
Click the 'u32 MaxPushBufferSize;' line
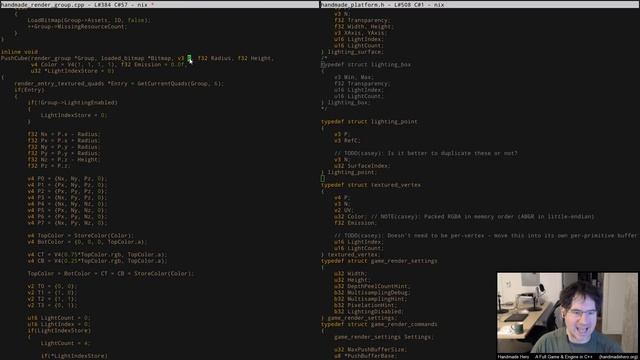click(x=371, y=349)
